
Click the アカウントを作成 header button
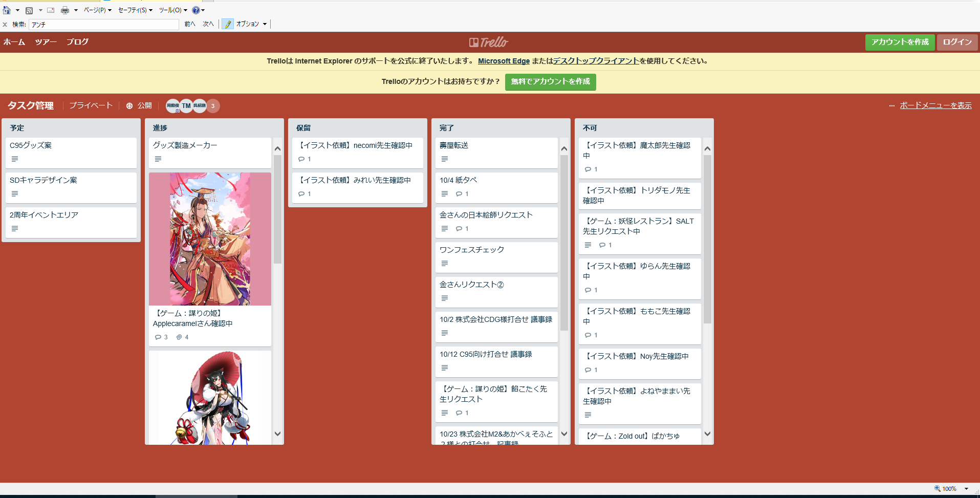900,42
